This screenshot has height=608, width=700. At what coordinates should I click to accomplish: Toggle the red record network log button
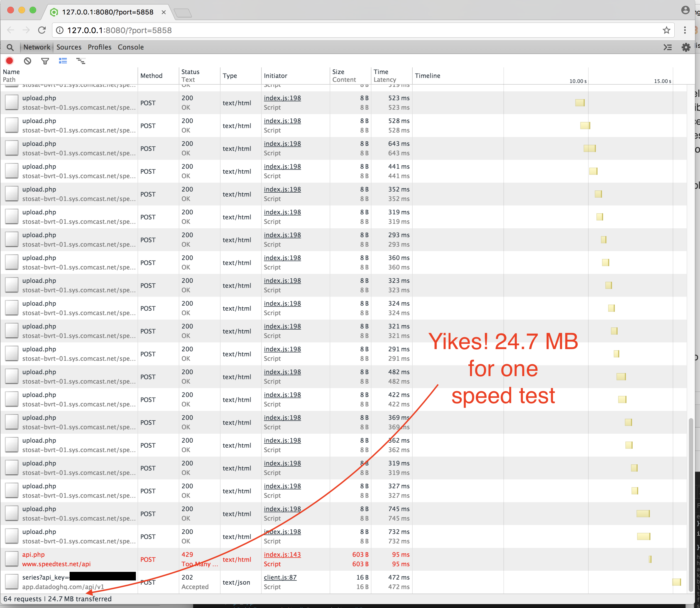pyautogui.click(x=9, y=61)
